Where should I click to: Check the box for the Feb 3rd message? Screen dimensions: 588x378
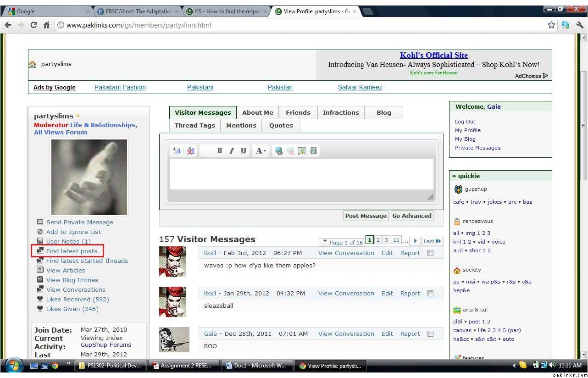(430, 253)
